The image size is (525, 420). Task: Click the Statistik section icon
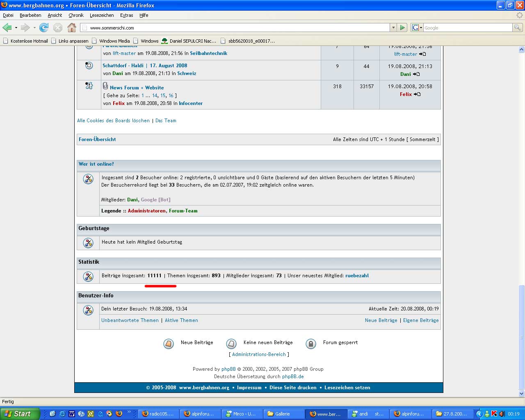point(88,276)
